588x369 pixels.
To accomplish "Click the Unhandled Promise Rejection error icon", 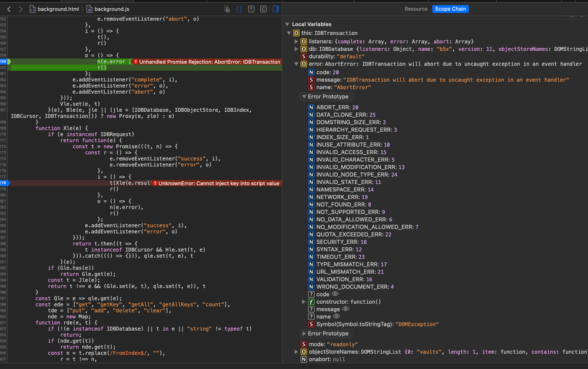I will tap(136, 61).
